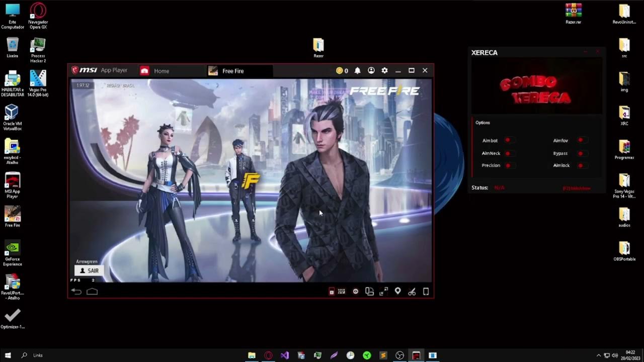
Task: Click the rotate screen icon
Action: tap(370, 291)
